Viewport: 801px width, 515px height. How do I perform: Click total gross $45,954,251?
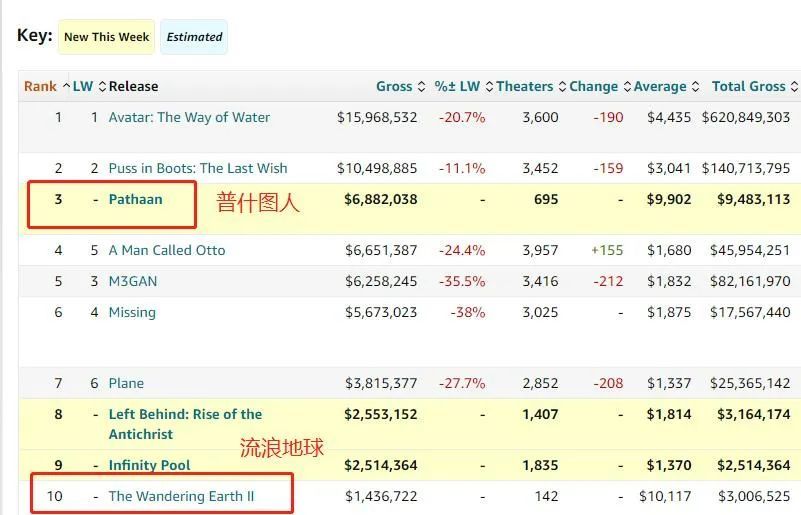point(750,250)
